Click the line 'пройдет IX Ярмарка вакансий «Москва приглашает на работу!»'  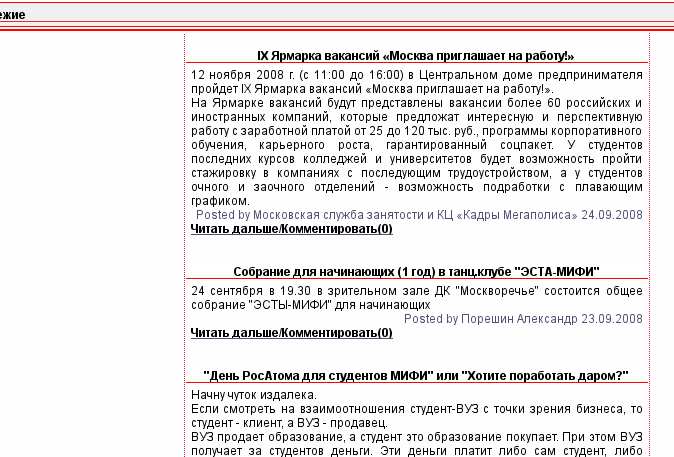(x=372, y=89)
